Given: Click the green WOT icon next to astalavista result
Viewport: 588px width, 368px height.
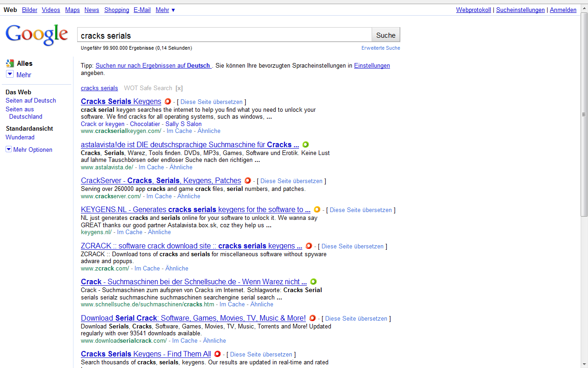Looking at the screenshot, I should 305,144.
